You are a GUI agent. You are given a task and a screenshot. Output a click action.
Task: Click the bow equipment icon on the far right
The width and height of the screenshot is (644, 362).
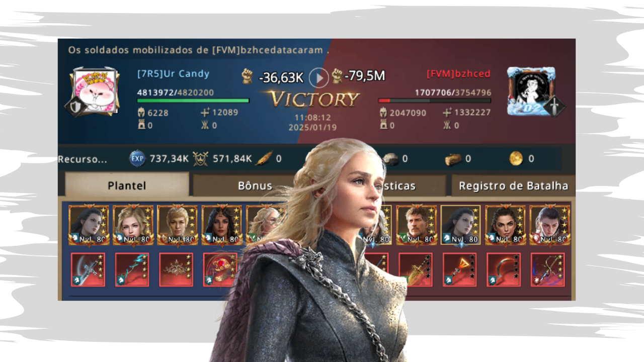pos(548,270)
